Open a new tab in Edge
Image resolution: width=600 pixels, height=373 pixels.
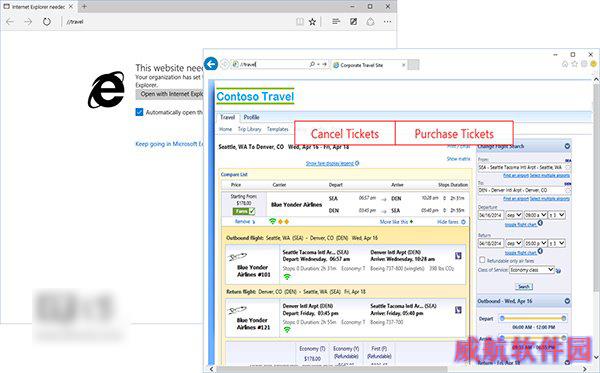[x=84, y=7]
